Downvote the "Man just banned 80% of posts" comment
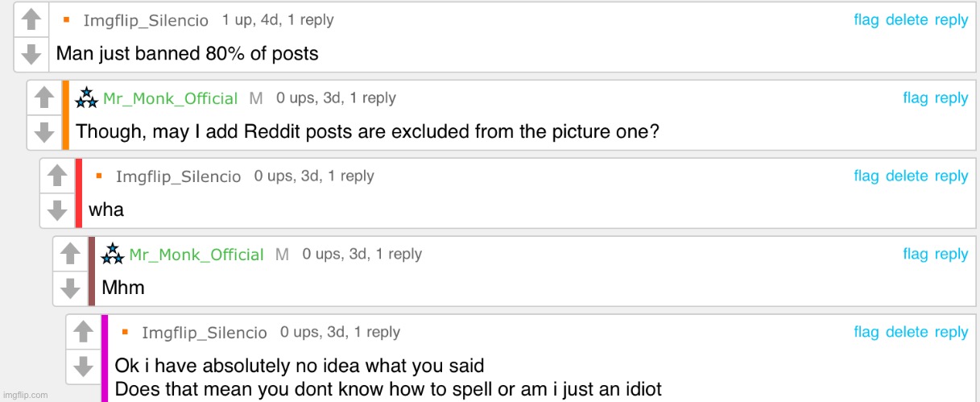This screenshot has height=402, width=980. (x=31, y=53)
